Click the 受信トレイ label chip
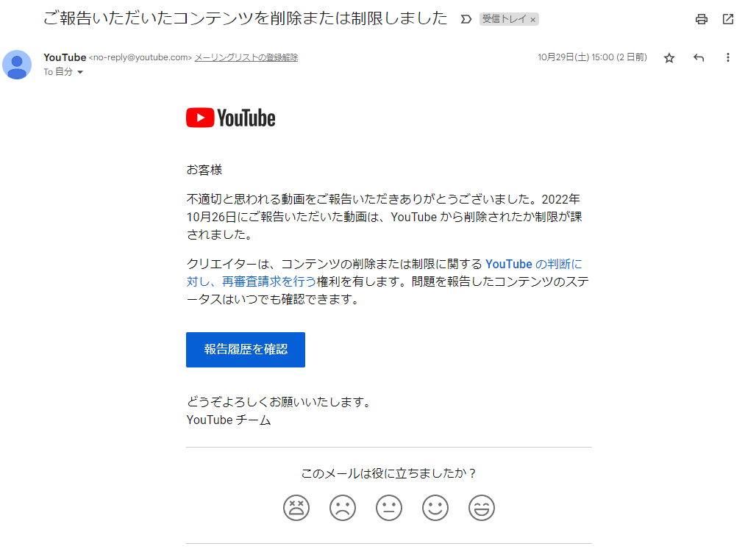The height and width of the screenshot is (560, 745). (504, 19)
